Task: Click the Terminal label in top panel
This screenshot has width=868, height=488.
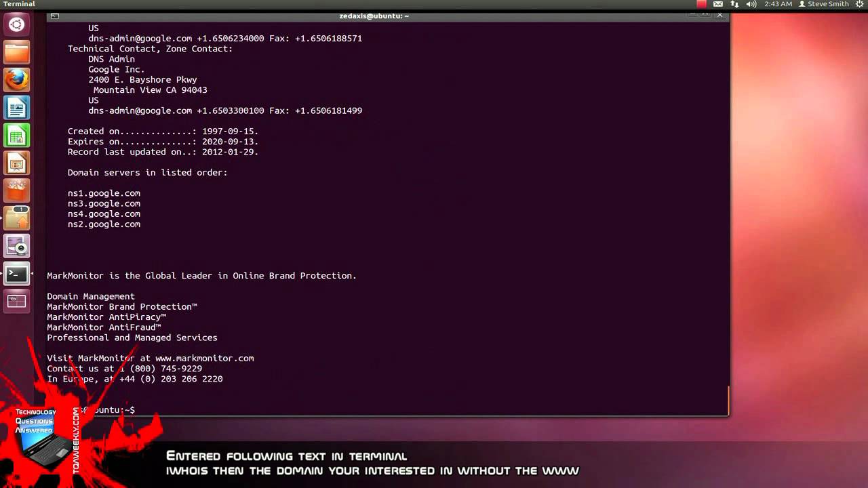Action: point(18,4)
